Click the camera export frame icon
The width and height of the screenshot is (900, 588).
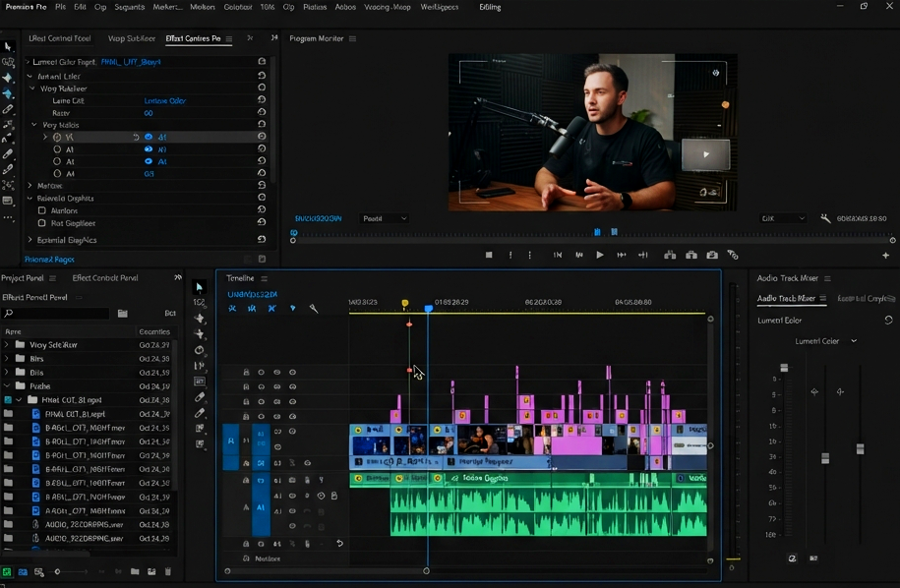tap(712, 255)
